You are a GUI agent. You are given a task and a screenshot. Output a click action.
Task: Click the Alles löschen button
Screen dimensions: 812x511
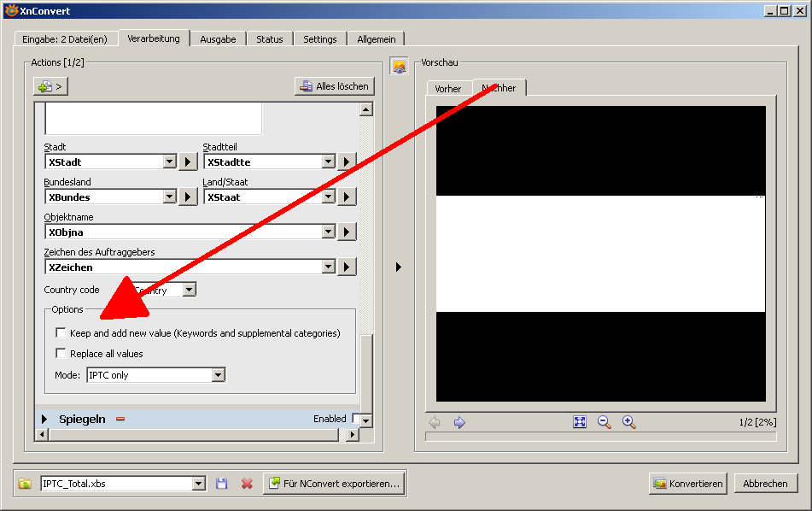335,86
